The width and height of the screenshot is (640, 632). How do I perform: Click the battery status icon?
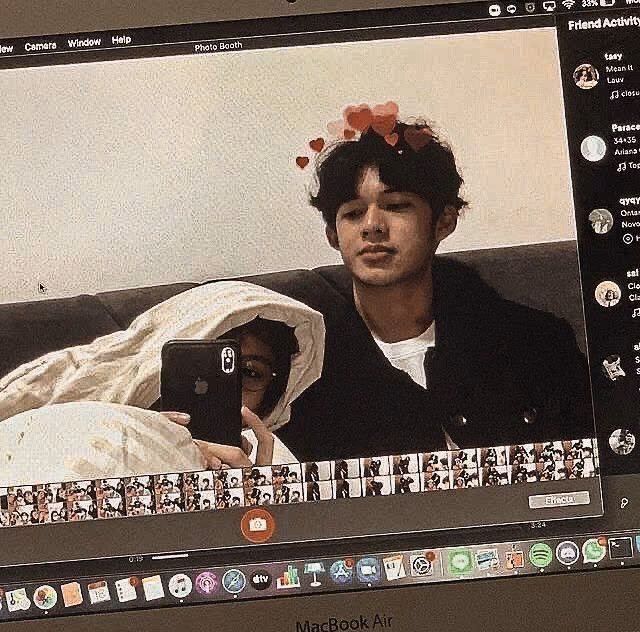607,2
